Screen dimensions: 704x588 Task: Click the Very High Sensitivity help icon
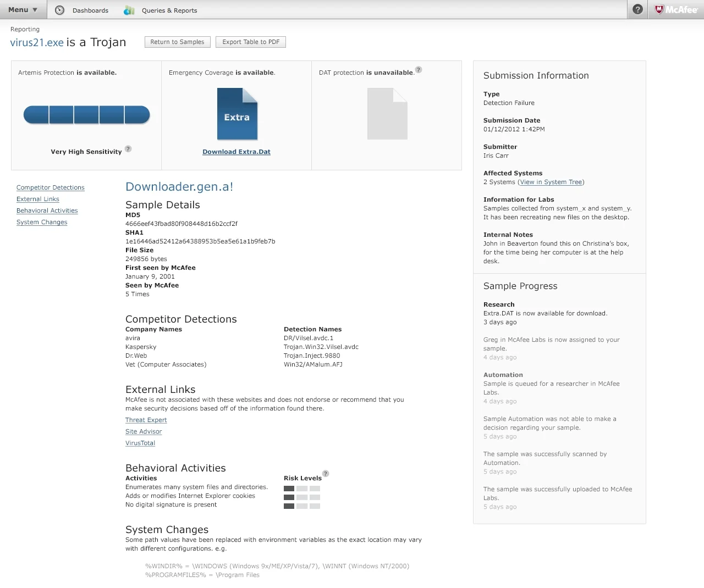pos(128,149)
